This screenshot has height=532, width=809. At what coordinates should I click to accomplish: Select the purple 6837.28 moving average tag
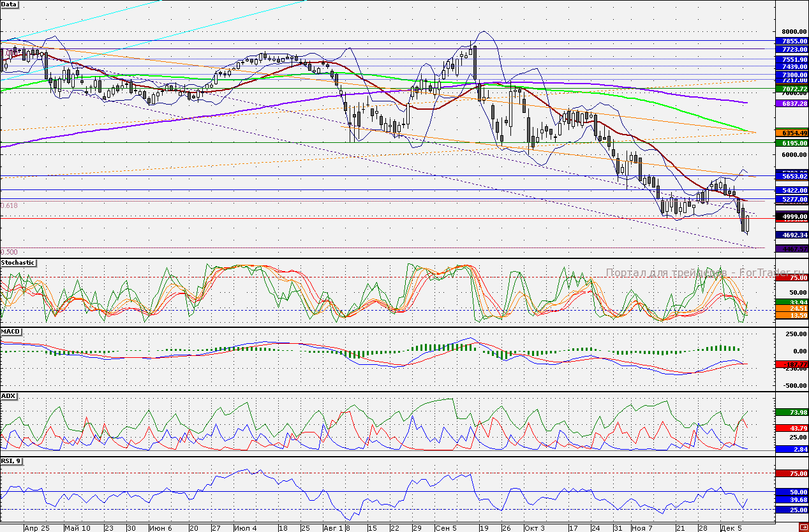(x=790, y=103)
